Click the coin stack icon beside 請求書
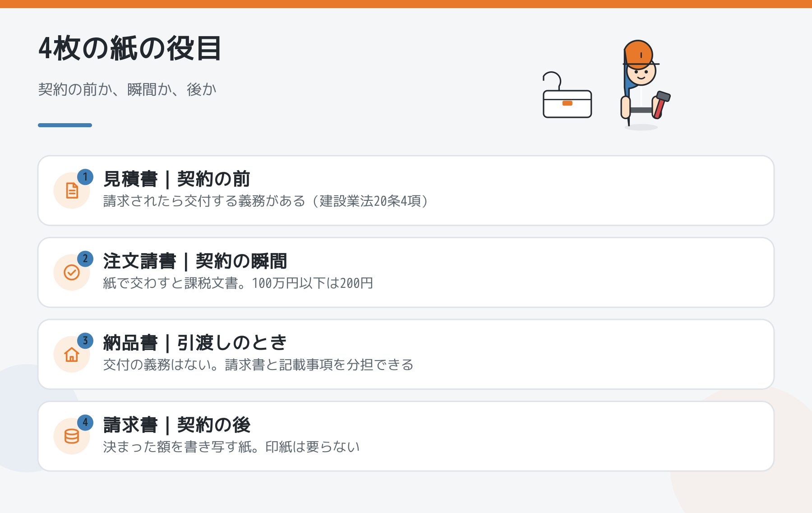 (72, 436)
